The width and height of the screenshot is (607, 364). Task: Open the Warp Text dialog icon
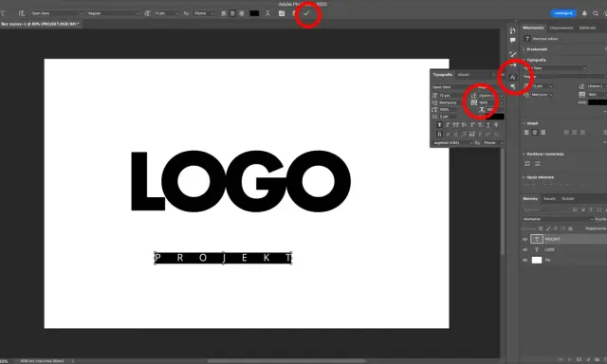coord(267,13)
